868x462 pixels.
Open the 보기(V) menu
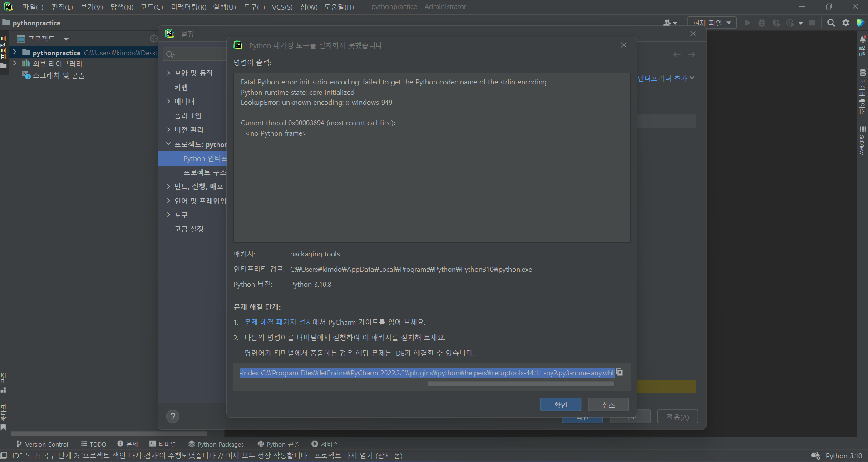click(x=91, y=7)
